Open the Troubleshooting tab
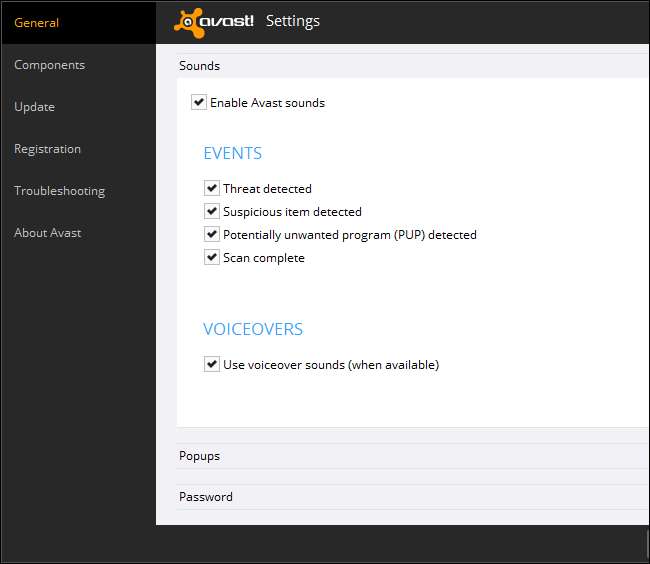This screenshot has width=650, height=564. 59,191
